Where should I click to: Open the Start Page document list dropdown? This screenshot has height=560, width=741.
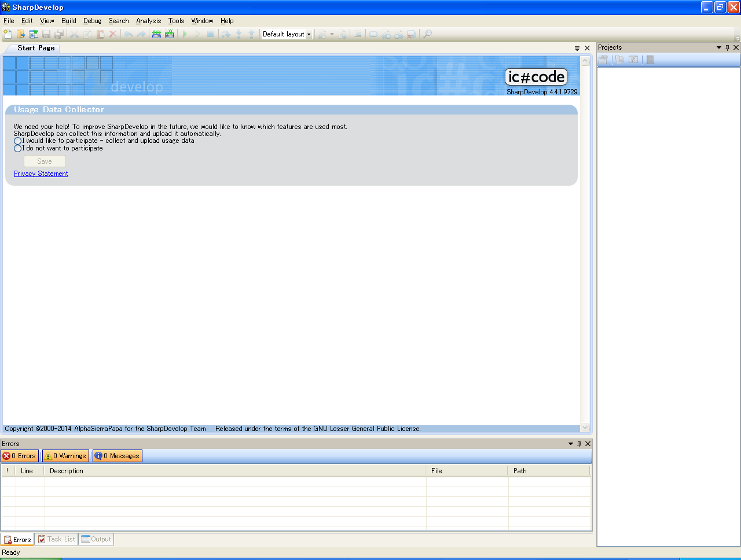click(x=577, y=49)
